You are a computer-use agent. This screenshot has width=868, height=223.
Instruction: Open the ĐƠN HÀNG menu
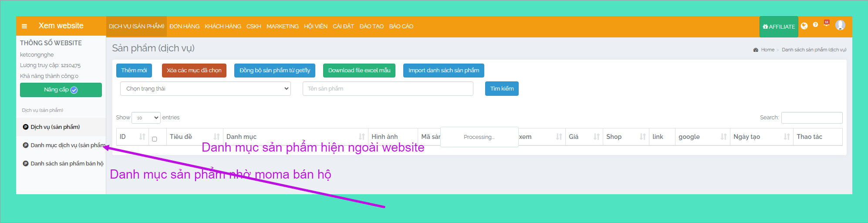click(x=184, y=27)
